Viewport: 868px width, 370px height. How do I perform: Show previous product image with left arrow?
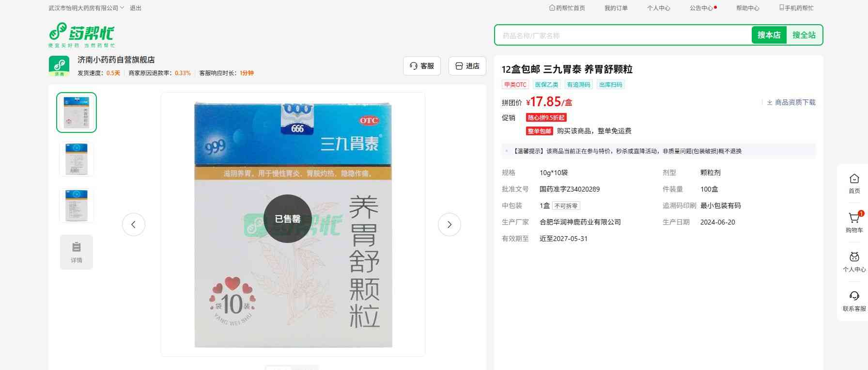(x=133, y=225)
